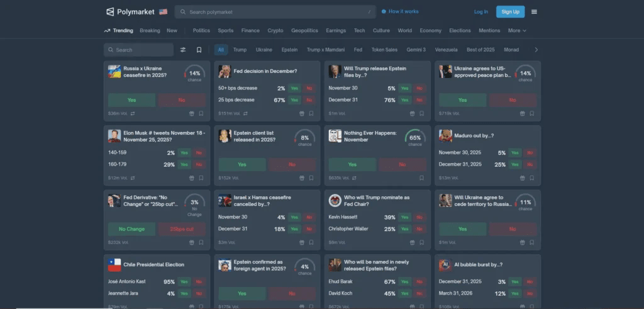Select No Change on Fed Derivative card
Image resolution: width=644 pixels, height=309 pixels.
tap(132, 229)
